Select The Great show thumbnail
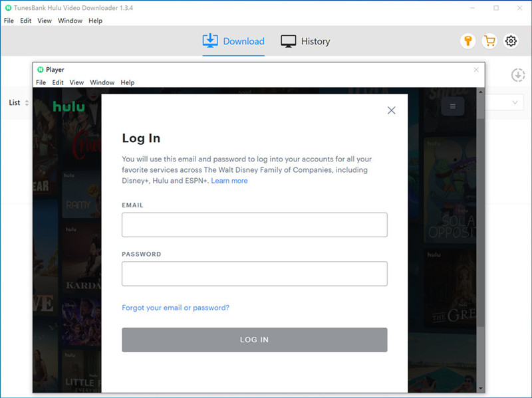This screenshot has width=532, height=398. pos(450,288)
